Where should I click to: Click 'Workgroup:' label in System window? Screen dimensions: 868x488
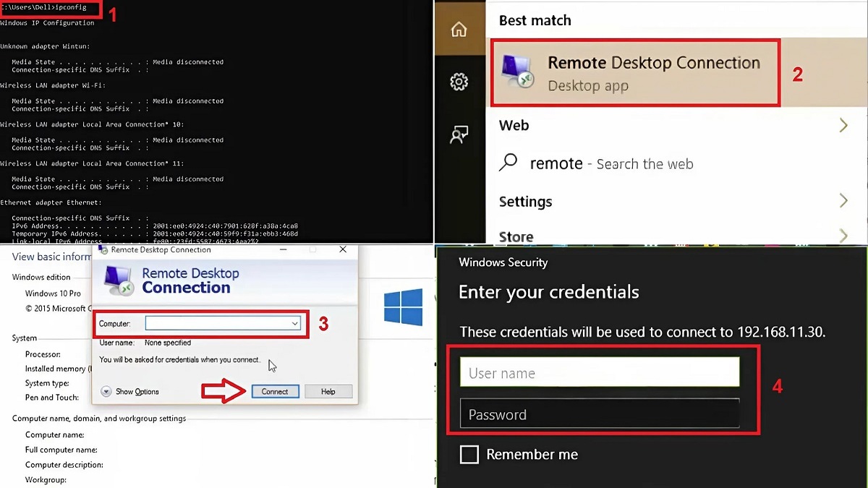point(46,480)
